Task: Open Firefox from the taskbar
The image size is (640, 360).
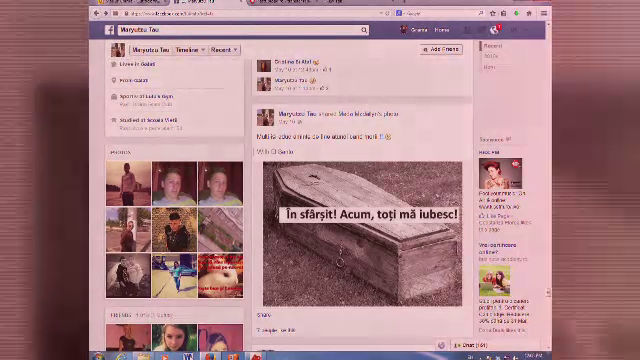Action: [210, 357]
